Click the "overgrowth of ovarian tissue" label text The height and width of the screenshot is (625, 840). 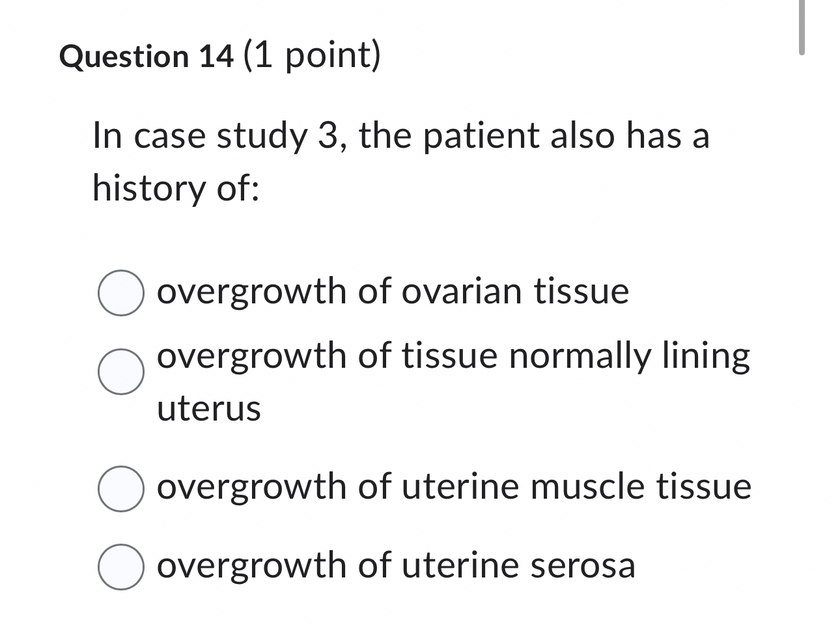(x=392, y=292)
